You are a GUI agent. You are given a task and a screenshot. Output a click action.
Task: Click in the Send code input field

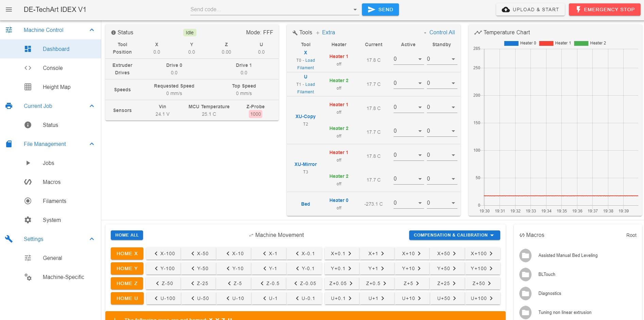[x=270, y=10]
